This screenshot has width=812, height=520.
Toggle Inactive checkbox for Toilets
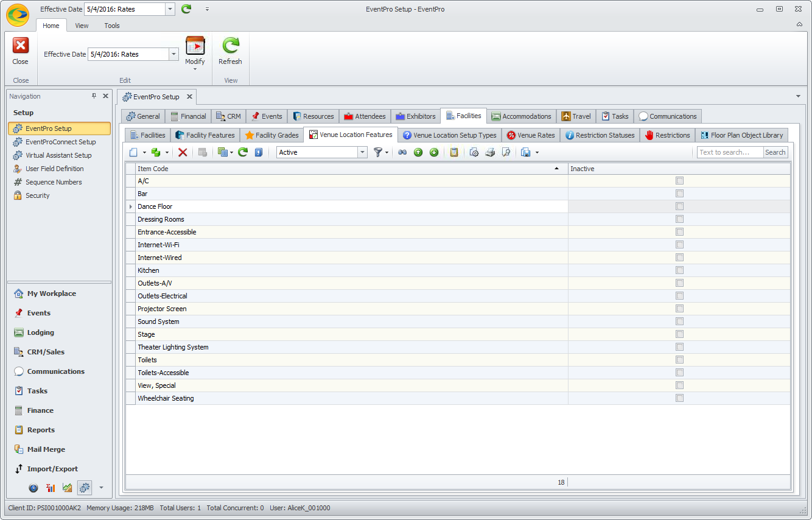(x=679, y=360)
